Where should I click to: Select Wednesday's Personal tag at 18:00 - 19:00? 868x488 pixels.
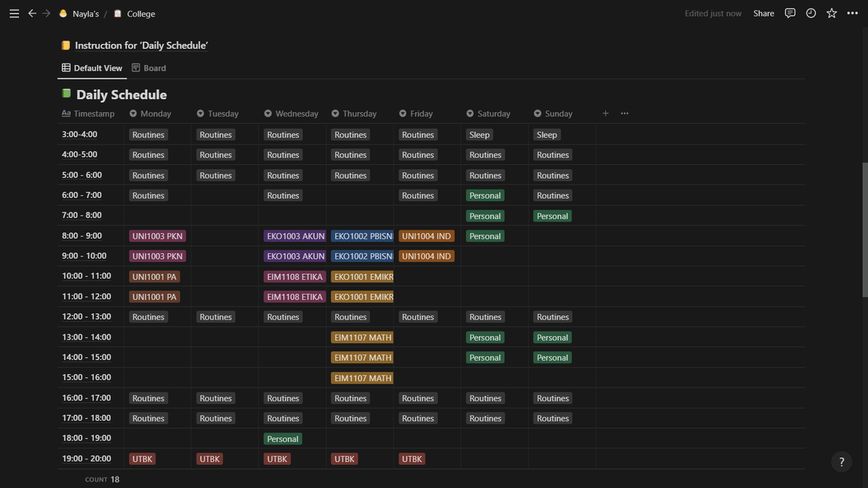[283, 439]
